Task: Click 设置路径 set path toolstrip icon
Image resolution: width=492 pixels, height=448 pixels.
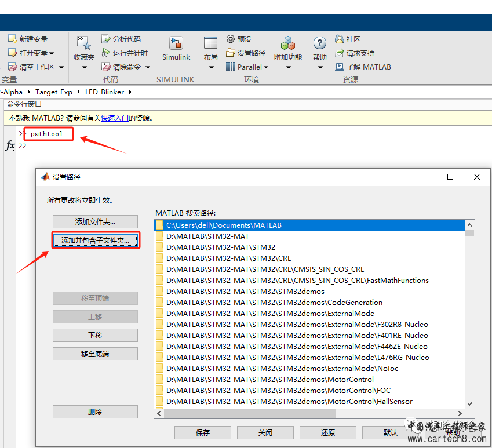Action: [230, 53]
